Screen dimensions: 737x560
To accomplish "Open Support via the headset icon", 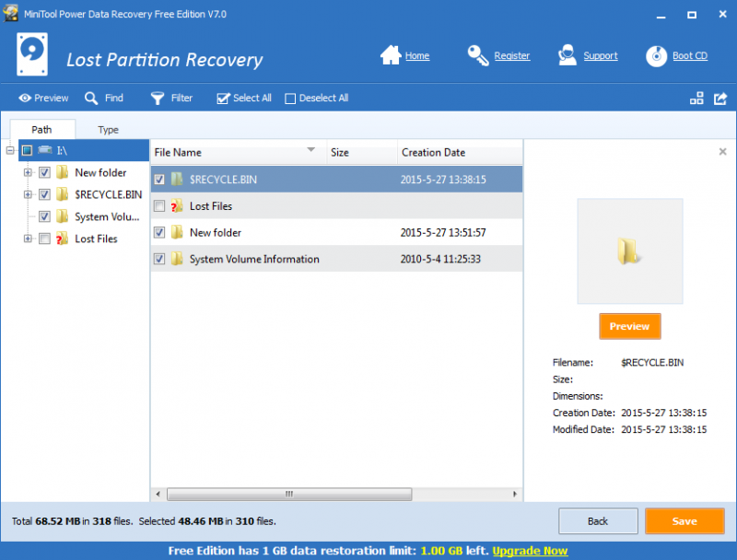I will [x=567, y=55].
